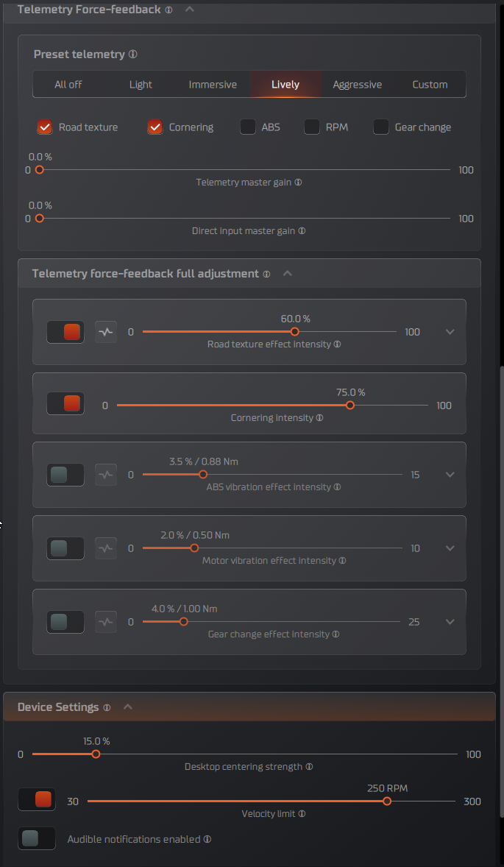Collapse the Device Settings section

pos(128,707)
